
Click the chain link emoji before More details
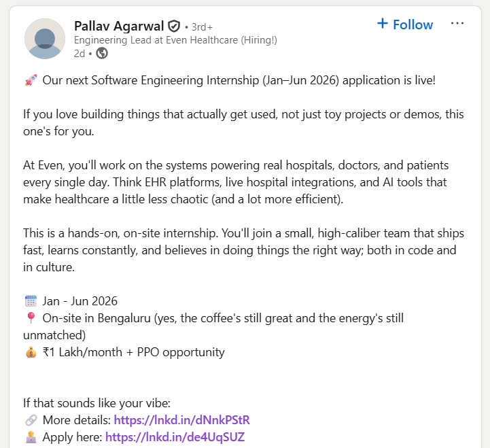point(31,419)
